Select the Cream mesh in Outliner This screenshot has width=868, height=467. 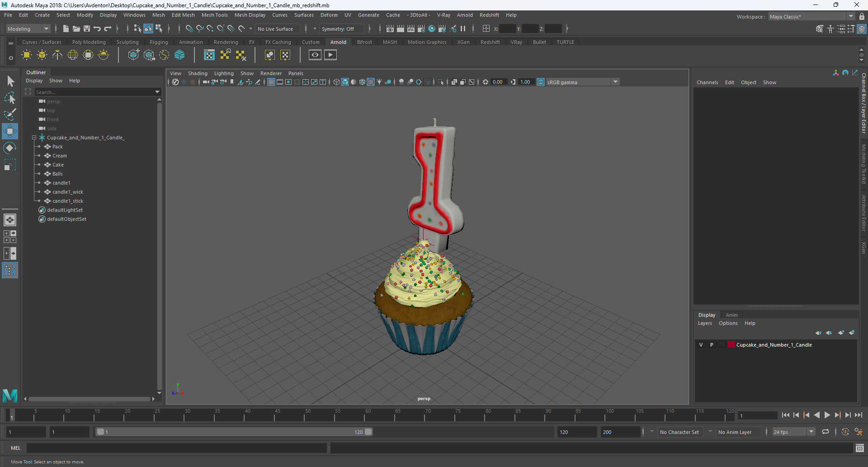(59, 156)
